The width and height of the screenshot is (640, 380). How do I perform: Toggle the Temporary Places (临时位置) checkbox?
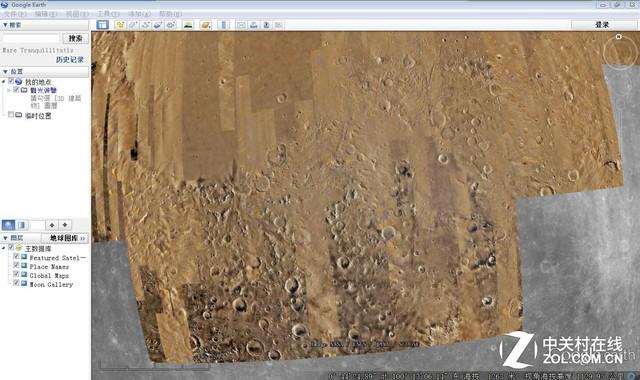click(11, 115)
